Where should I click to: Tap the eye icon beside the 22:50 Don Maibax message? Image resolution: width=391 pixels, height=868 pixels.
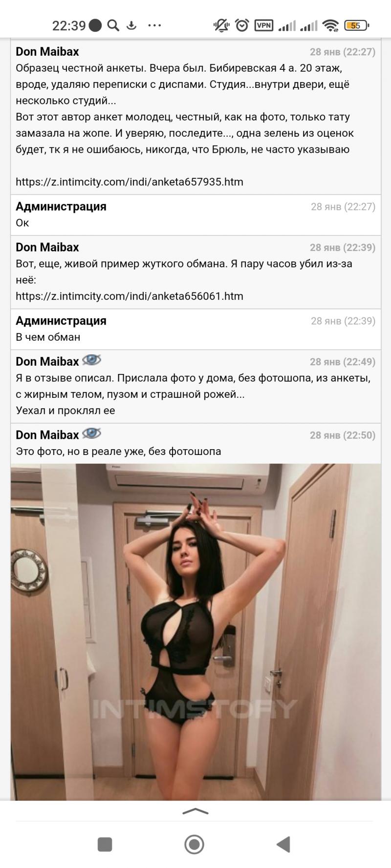91,434
